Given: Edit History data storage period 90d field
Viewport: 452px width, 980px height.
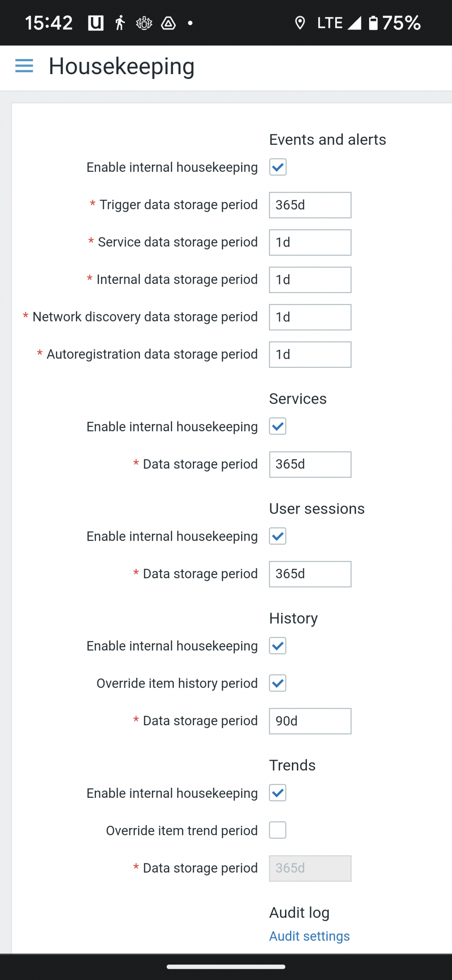Looking at the screenshot, I should point(310,721).
